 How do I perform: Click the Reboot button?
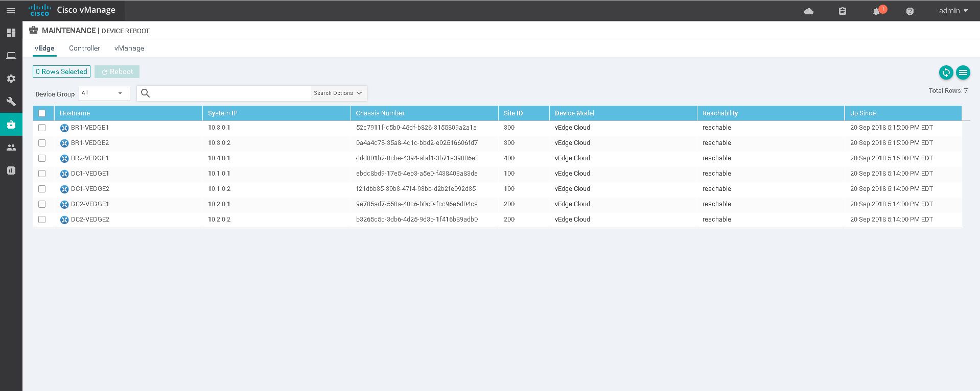(x=117, y=72)
